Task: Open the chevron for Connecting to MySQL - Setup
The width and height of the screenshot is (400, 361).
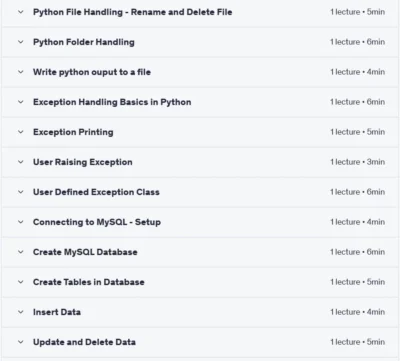Action: pos(21,222)
